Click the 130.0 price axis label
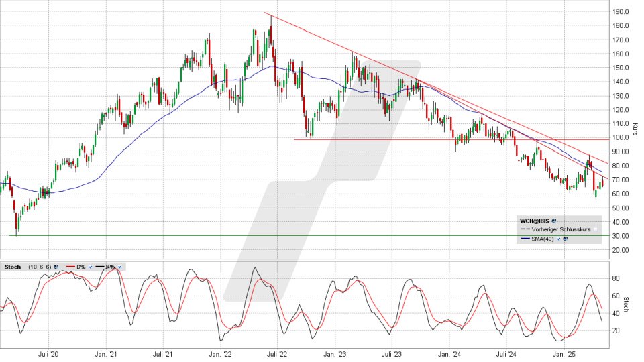This screenshot has height=362, width=644. coord(621,96)
